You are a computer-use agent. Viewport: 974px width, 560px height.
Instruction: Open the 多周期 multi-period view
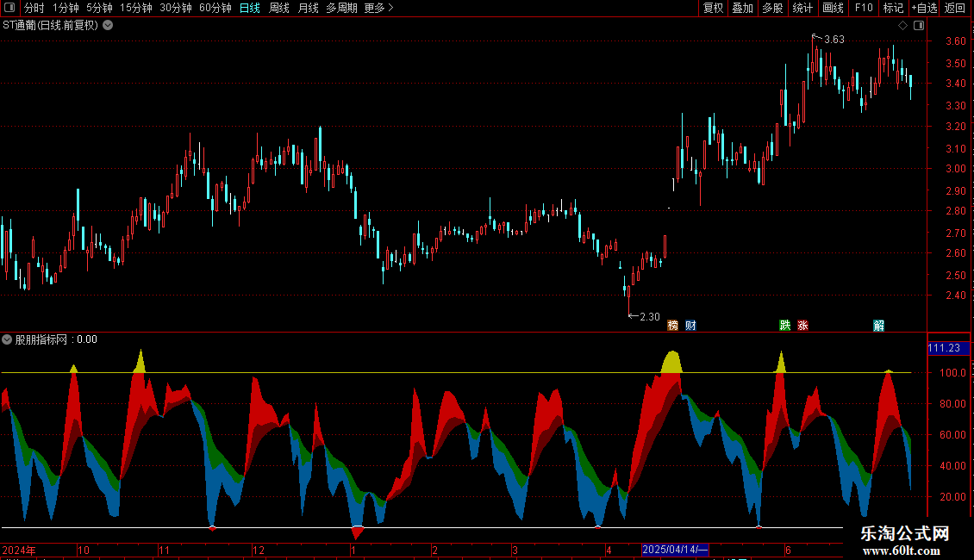click(x=341, y=8)
